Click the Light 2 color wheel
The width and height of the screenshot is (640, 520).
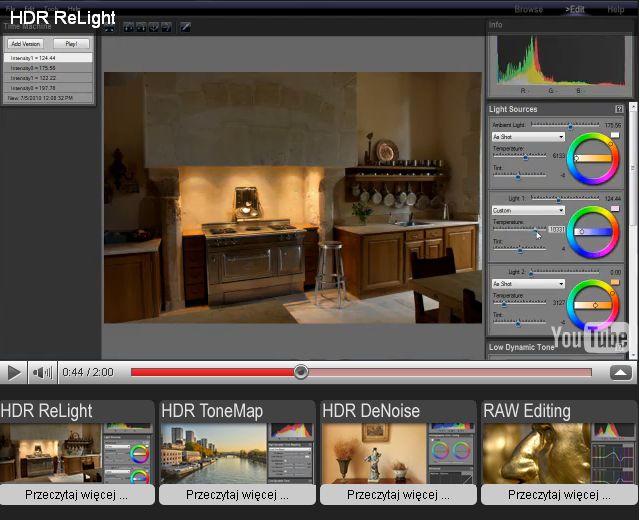point(593,305)
